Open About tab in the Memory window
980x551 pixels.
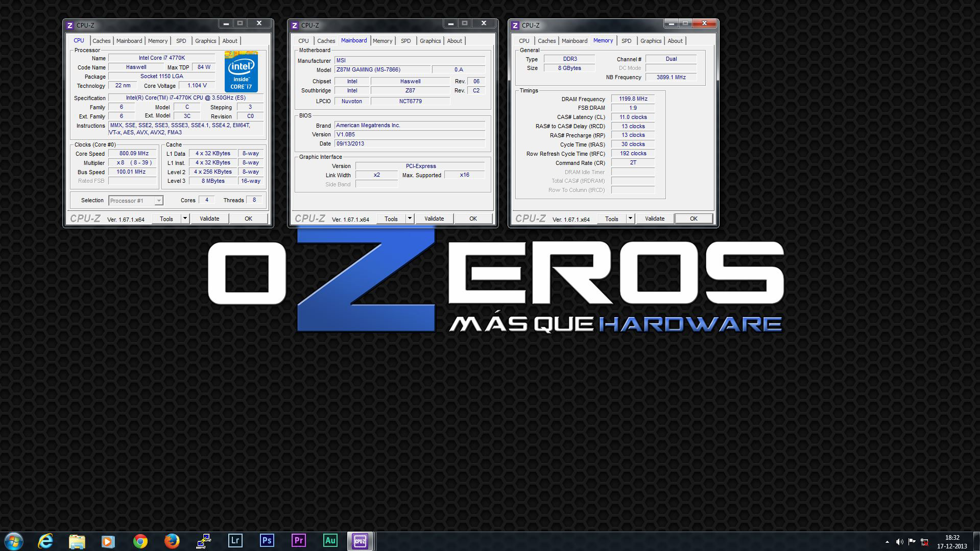pos(675,41)
